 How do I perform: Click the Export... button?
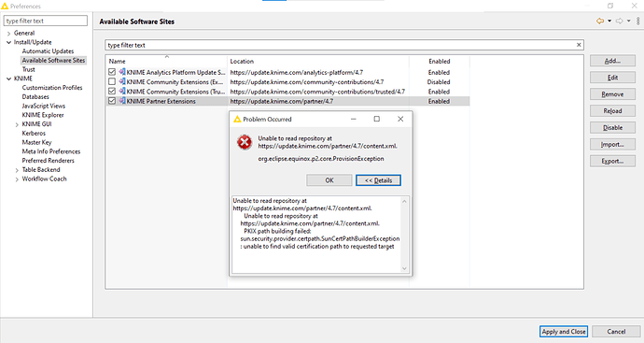click(x=612, y=161)
